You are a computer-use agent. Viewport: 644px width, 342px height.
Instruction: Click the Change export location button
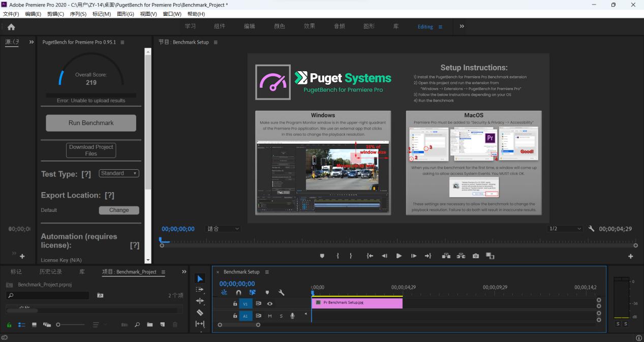[x=119, y=210]
